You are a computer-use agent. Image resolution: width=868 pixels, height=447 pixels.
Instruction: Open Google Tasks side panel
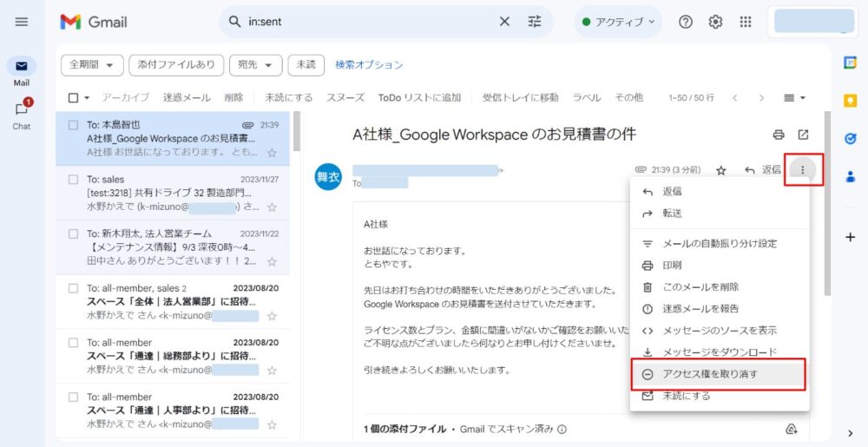(x=851, y=139)
